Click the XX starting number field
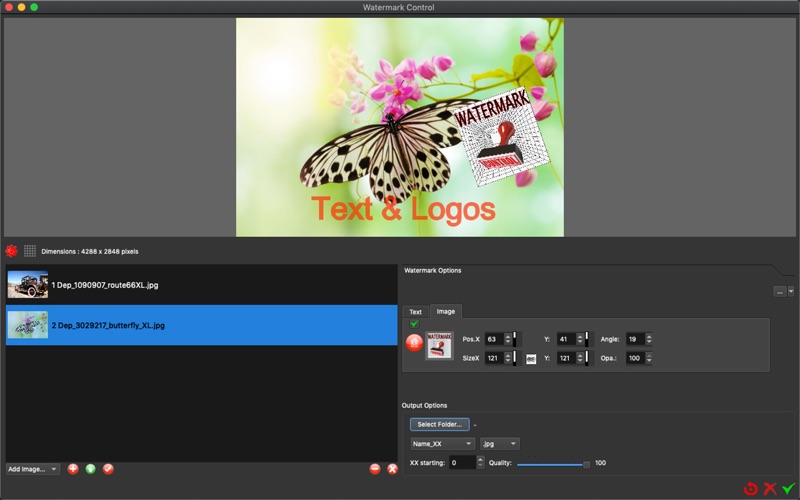 (x=463, y=463)
